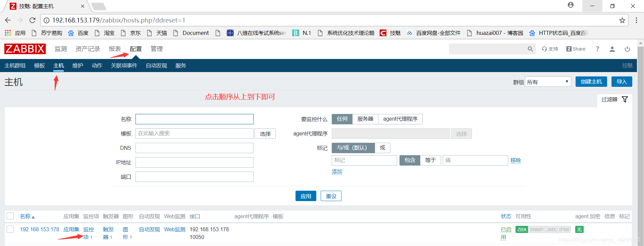Viewport: 644px width, 246px height.
Task: Select 任何 monitoring option
Action: pyautogui.click(x=342, y=119)
